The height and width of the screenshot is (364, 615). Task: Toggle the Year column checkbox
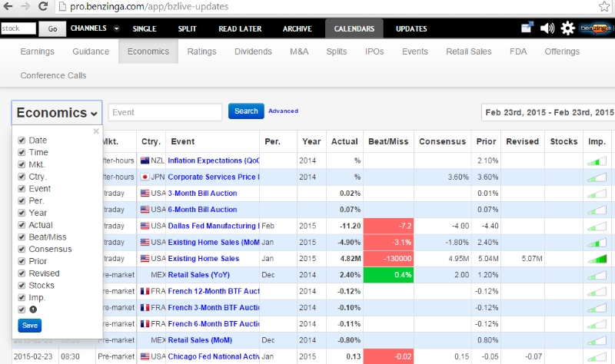tap(22, 213)
